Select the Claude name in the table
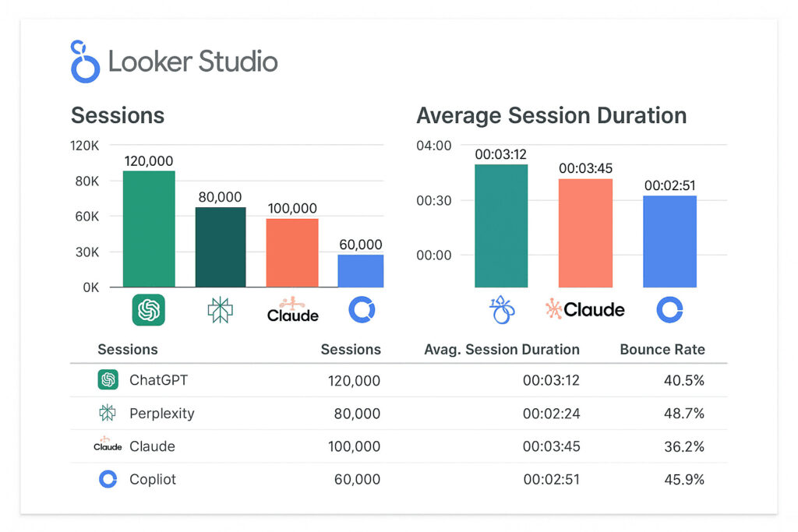The width and height of the screenshot is (798, 532). coord(152,446)
